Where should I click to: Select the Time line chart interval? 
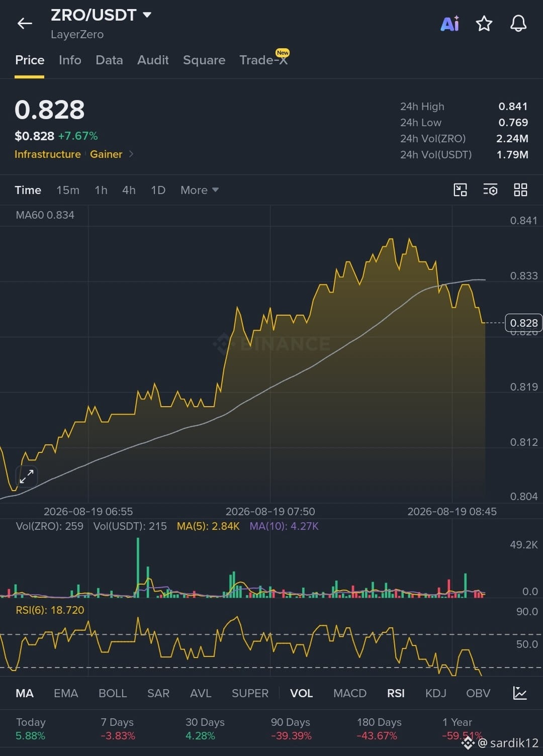coord(28,190)
